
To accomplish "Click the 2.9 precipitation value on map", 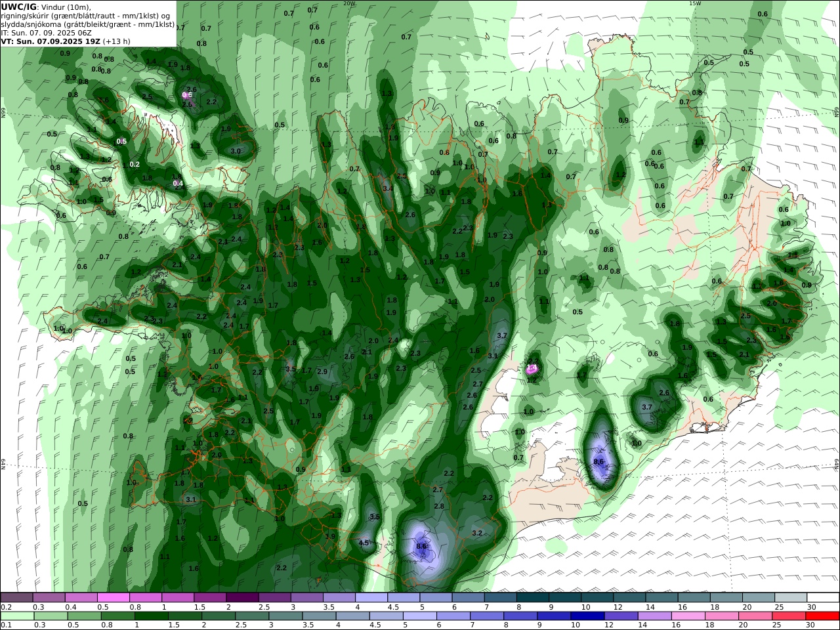I will tap(322, 371).
